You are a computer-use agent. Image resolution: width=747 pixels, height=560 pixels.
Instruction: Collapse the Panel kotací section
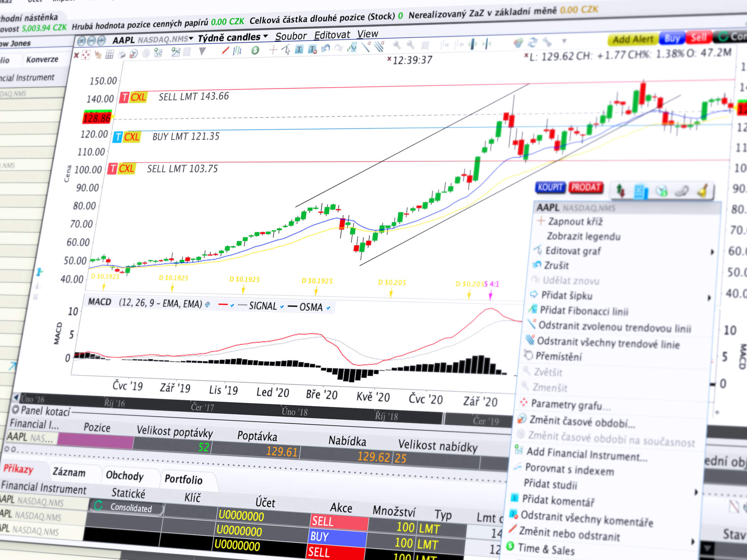coord(15,410)
